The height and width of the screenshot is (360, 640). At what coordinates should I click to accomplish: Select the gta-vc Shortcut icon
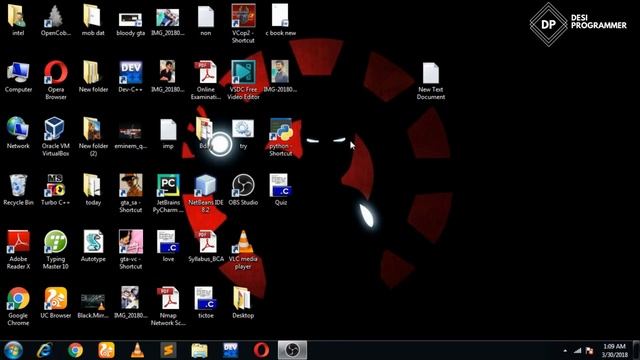(x=131, y=242)
